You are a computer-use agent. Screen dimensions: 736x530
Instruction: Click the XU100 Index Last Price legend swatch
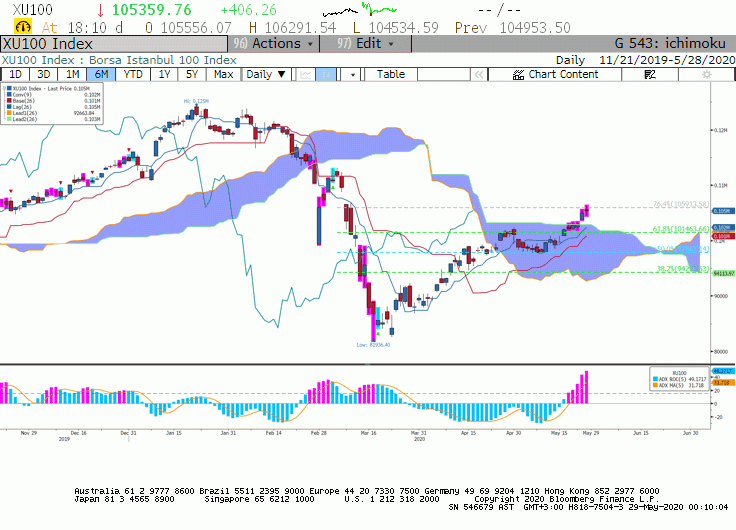[x=9, y=88]
